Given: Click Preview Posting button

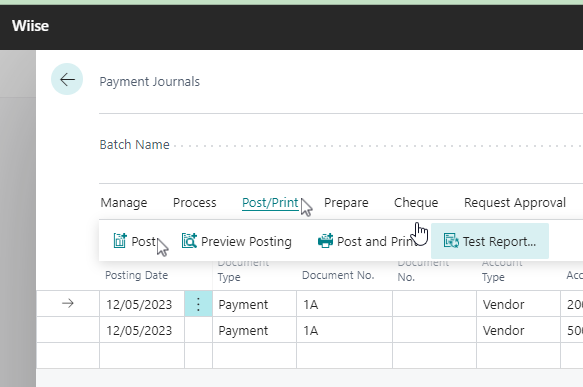Looking at the screenshot, I should pos(237,241).
